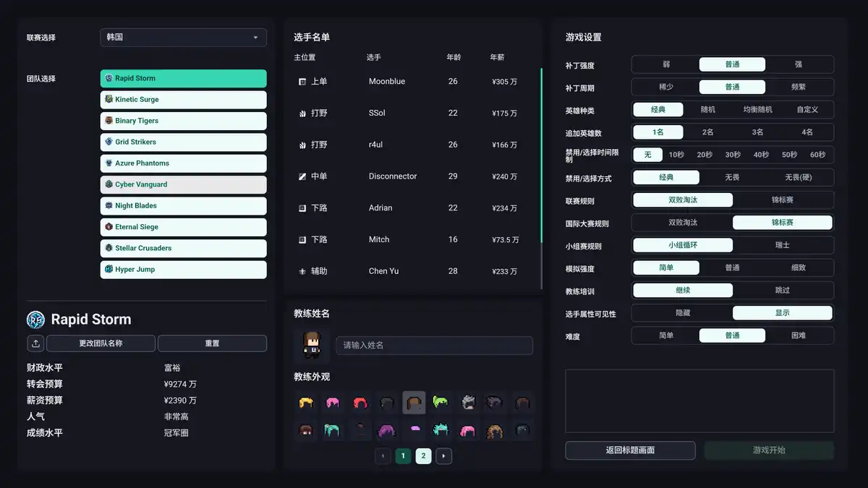Click the 中单 role icon in Disconnector's row
Screen dimensions: 868x488
tap(302, 176)
